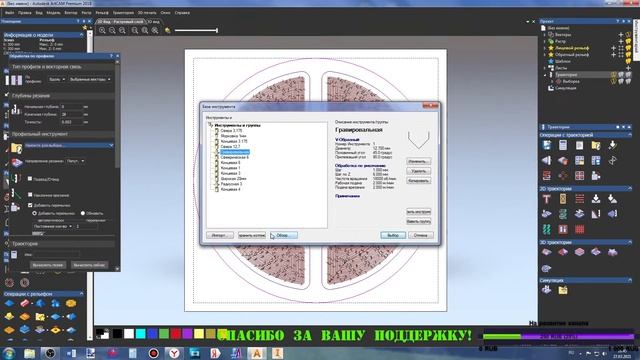
Task: Open the profile side dropdown next to По профилю
Action: click(x=57, y=80)
